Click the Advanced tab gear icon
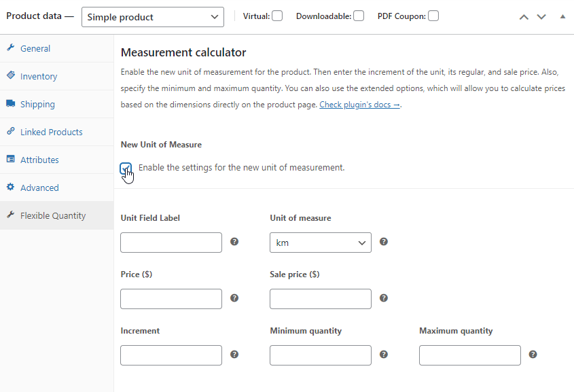Viewport: 574px width, 392px height. coord(11,187)
